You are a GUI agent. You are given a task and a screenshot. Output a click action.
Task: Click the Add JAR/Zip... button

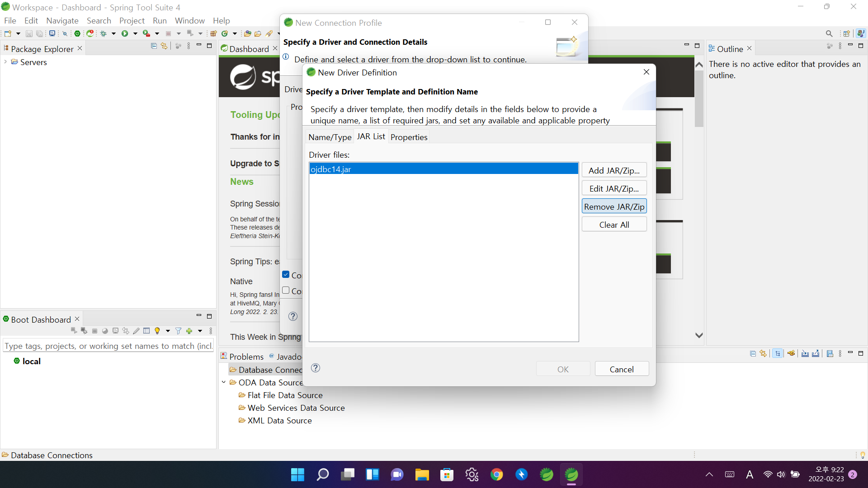(x=614, y=170)
